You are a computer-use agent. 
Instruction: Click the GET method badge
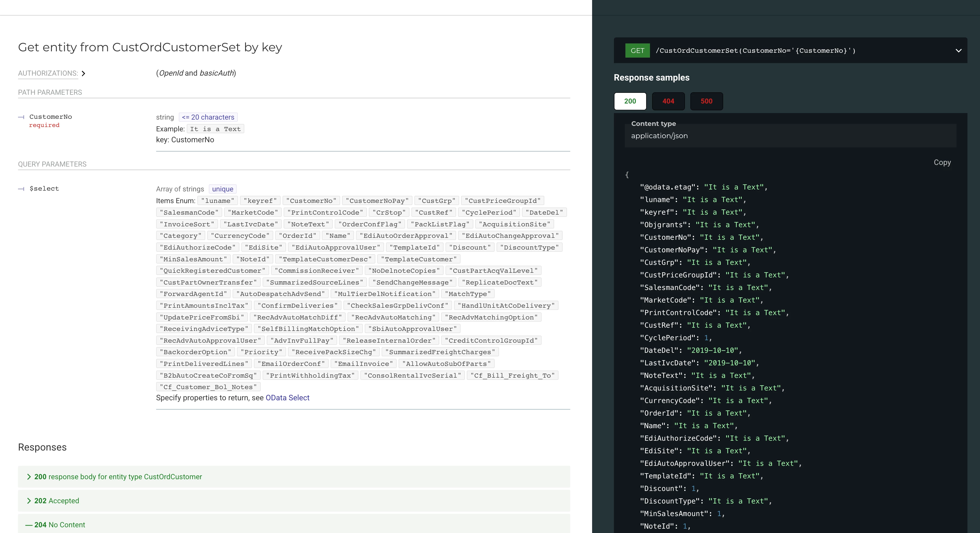point(637,51)
